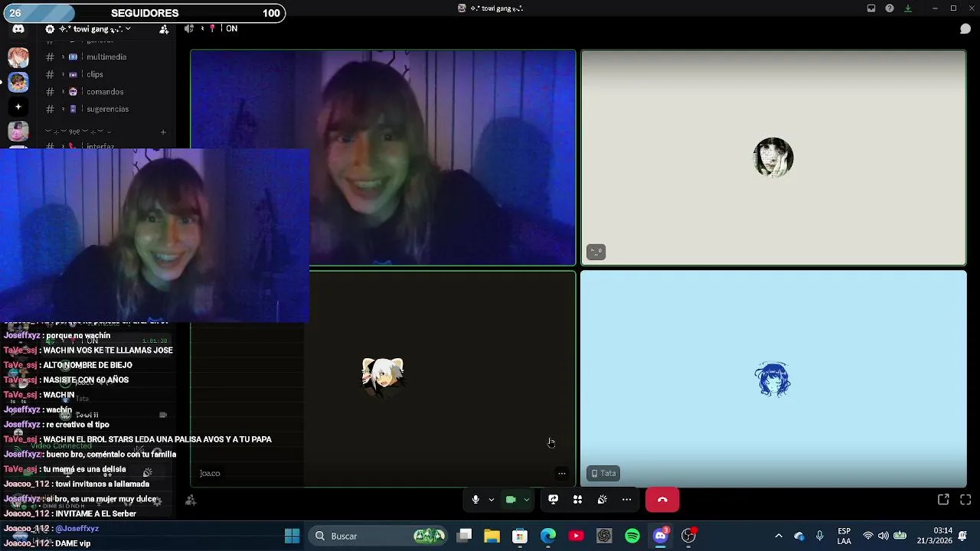Click the ON voice channel header
The image size is (980, 551).
[231, 29]
